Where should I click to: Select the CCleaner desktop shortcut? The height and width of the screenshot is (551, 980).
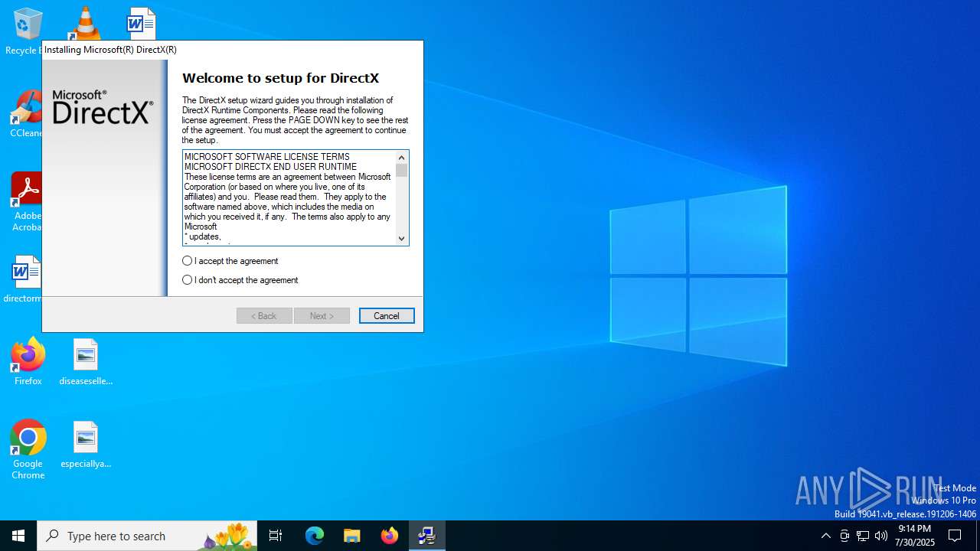pyautogui.click(x=28, y=114)
